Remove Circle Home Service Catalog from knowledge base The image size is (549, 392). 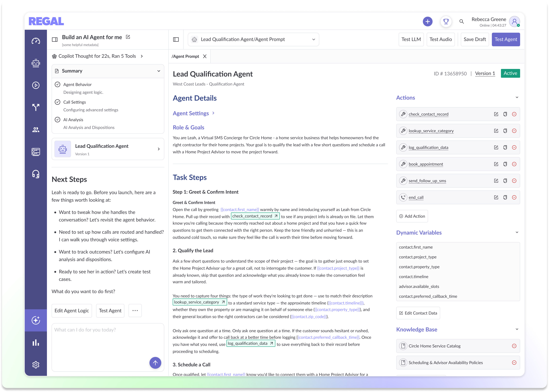(x=514, y=346)
